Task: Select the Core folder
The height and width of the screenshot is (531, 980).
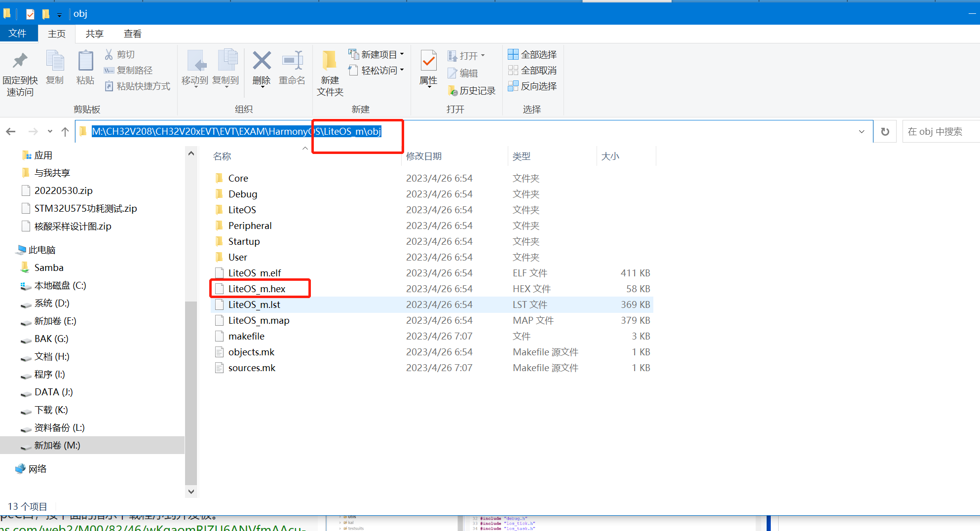Action: pos(238,178)
